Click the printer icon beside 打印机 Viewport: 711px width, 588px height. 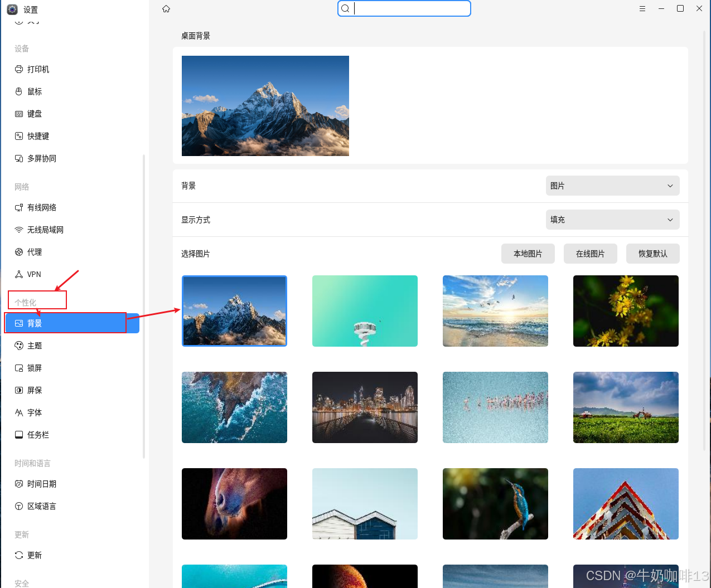(19, 69)
